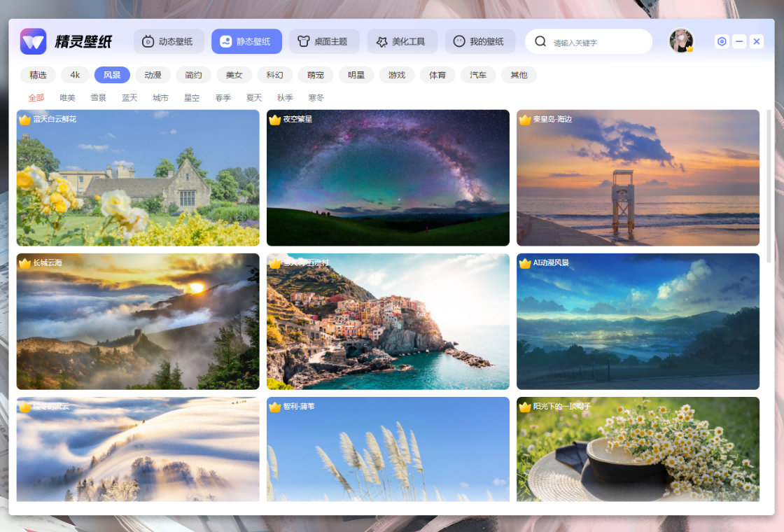This screenshot has height=532, width=784.
Task: Filter by 雪景 subcategory
Action: (x=99, y=98)
